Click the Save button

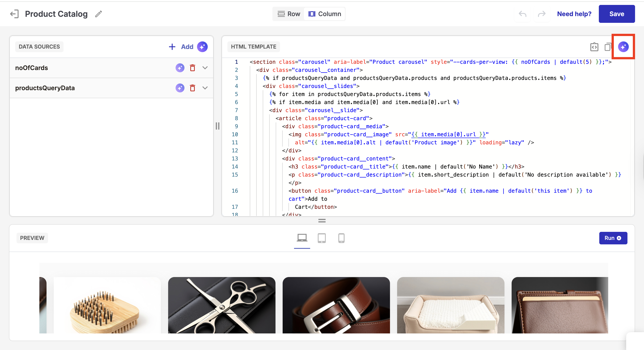[616, 14]
